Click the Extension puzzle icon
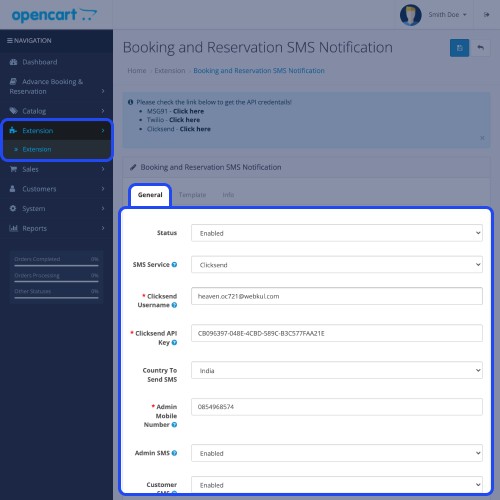Image resolution: width=500 pixels, height=500 pixels. tap(13, 130)
